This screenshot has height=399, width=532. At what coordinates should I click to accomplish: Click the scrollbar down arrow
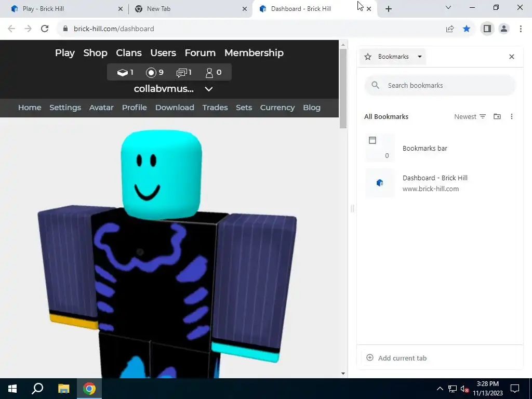[x=343, y=374]
